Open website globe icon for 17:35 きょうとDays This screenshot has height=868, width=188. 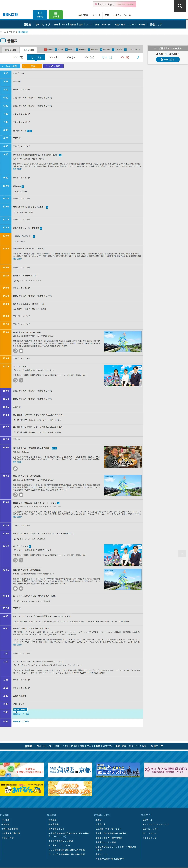pyautogui.click(x=15, y=380)
